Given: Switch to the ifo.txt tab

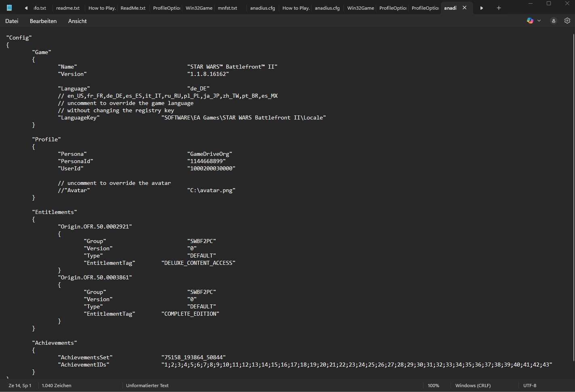Looking at the screenshot, I should click(x=40, y=8).
